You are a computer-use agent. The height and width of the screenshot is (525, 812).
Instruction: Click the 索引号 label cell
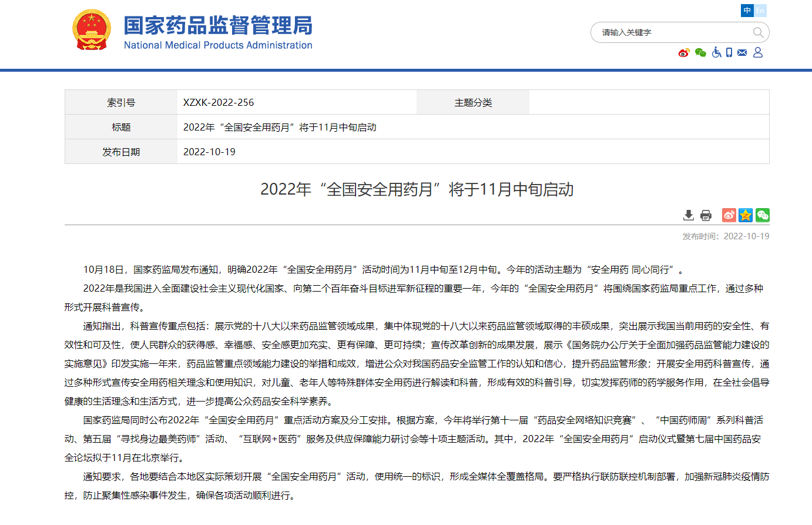tap(121, 102)
